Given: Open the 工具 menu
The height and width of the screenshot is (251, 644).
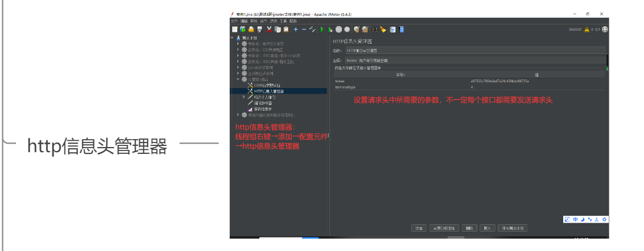Looking at the screenshot, I should tap(283, 22).
